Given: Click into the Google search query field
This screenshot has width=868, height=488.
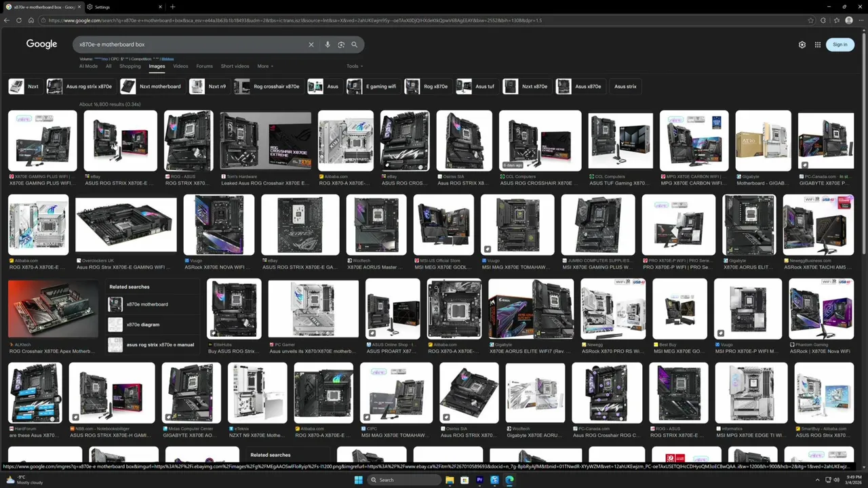Looking at the screenshot, I should 192,45.
